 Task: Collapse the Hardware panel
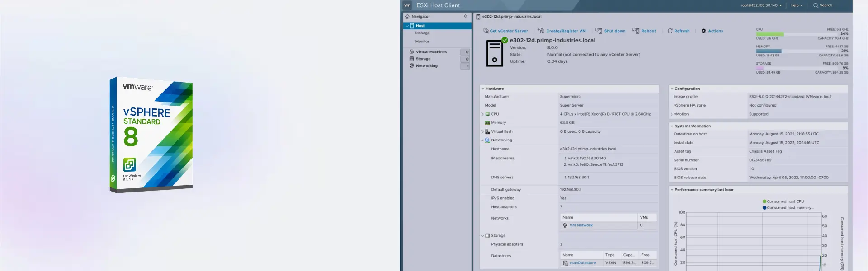(x=483, y=89)
